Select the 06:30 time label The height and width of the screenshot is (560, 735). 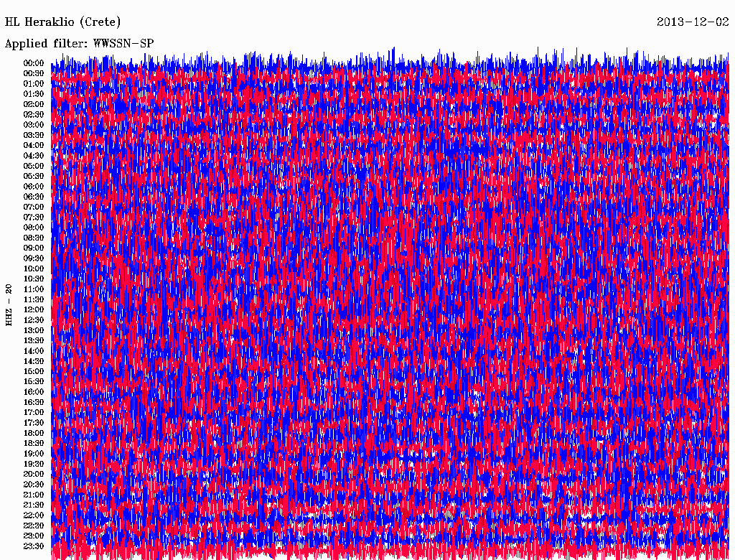click(x=34, y=197)
